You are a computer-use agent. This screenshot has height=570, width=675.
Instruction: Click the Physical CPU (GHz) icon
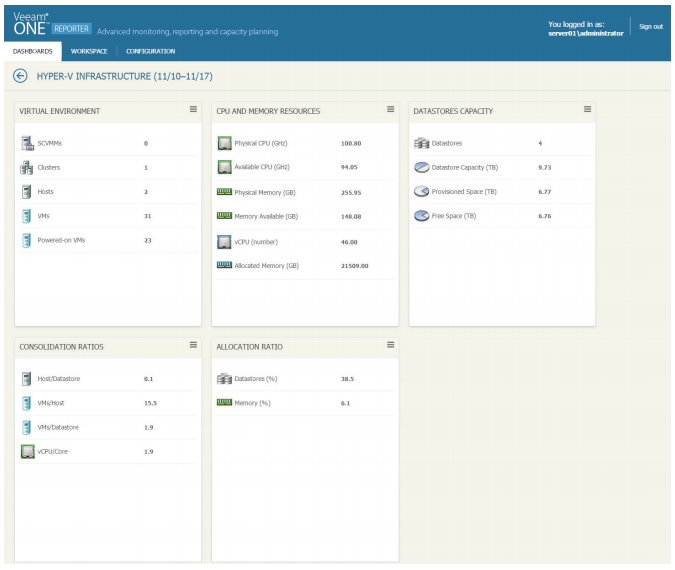click(224, 143)
